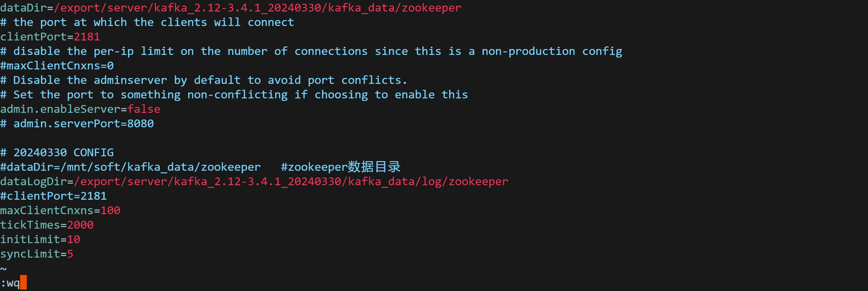This screenshot has width=868, height=291.
Task: Click the commented #clientPort=2181 line
Action: click(x=54, y=196)
